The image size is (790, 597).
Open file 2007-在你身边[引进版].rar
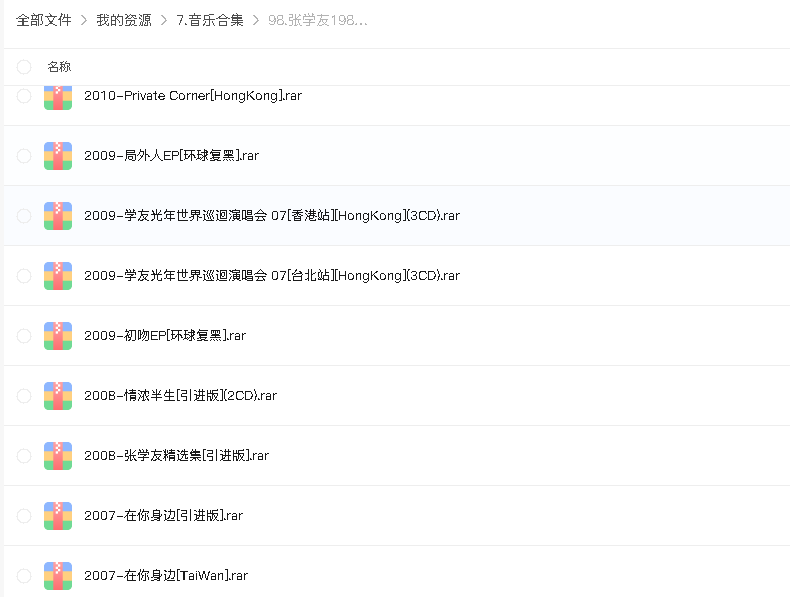163,515
